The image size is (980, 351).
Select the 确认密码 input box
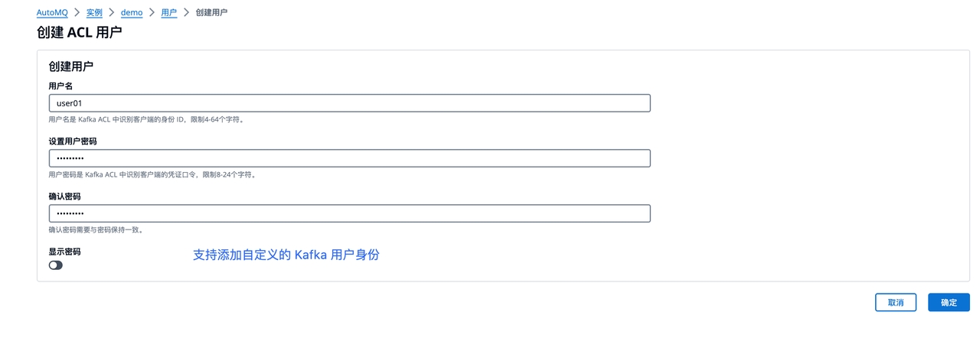(x=349, y=213)
